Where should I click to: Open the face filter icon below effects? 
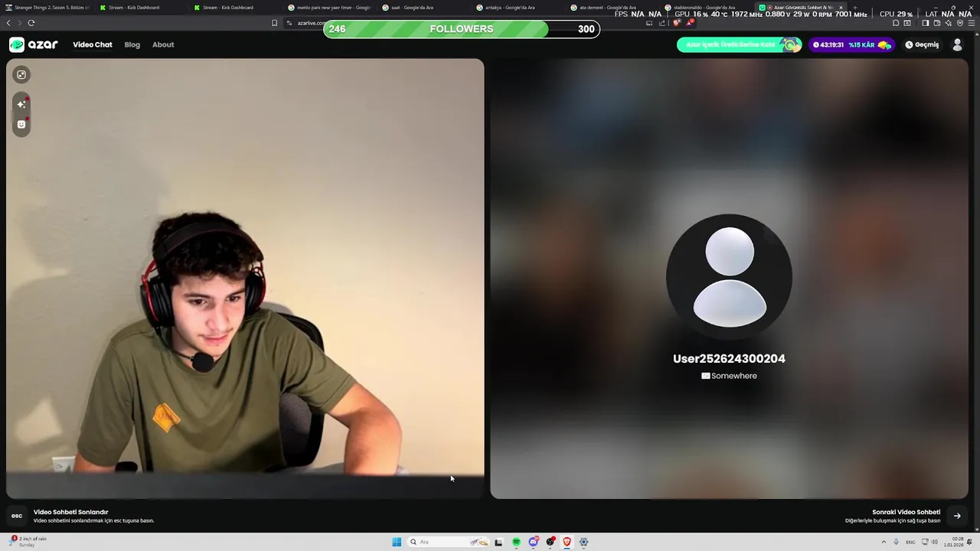(21, 124)
